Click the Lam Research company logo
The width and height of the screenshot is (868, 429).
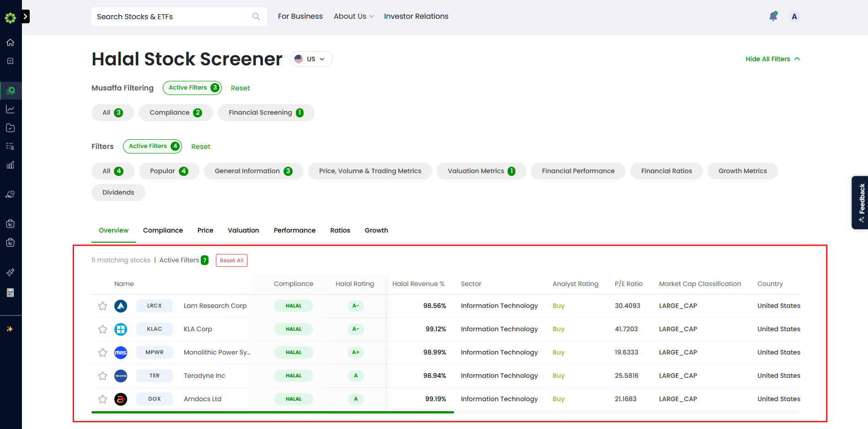click(121, 306)
